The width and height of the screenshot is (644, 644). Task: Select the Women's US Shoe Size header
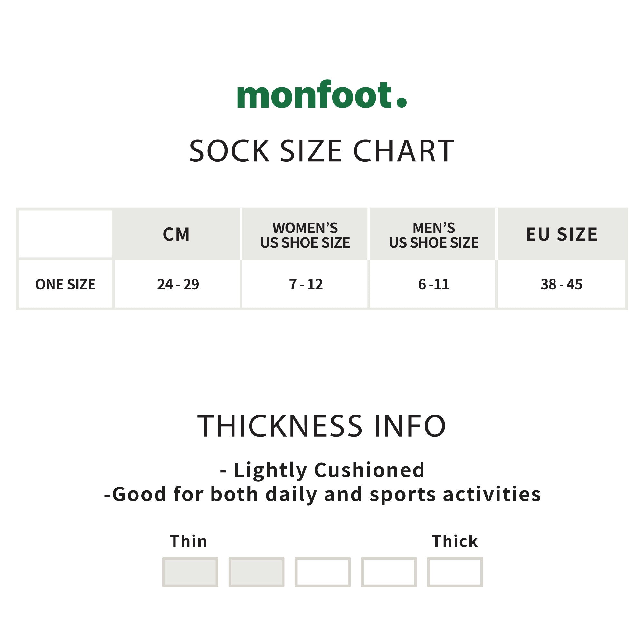click(x=305, y=235)
